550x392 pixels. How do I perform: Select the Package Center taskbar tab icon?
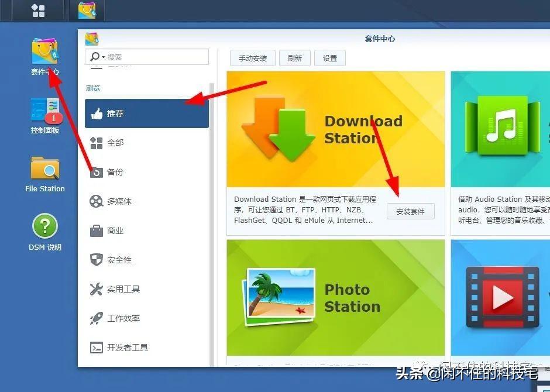87,11
